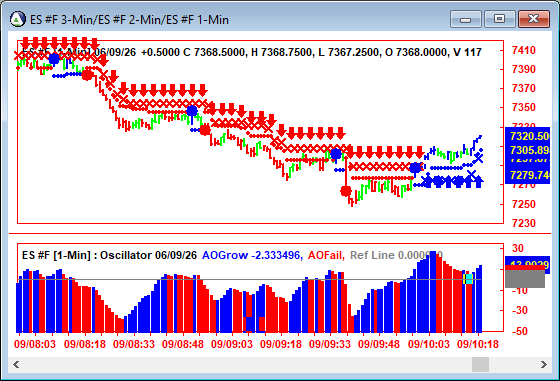Viewport: 560px width, 381px height.
Task: Click the price chart header text with C 7368.5000
Action: tap(252, 52)
